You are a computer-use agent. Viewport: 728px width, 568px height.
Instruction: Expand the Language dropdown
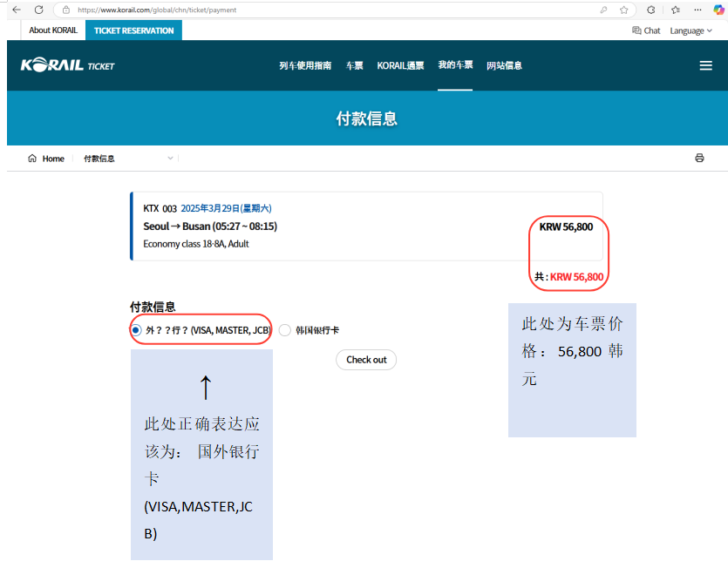click(x=691, y=30)
